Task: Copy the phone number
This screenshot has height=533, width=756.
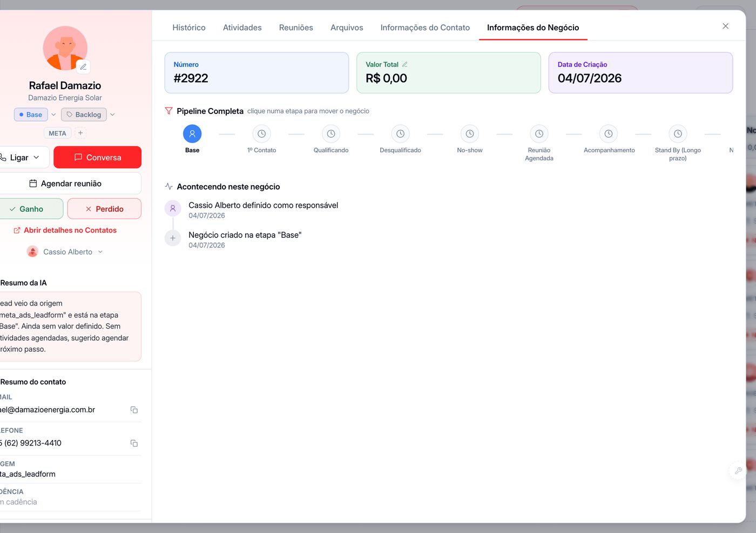Action: pos(134,443)
